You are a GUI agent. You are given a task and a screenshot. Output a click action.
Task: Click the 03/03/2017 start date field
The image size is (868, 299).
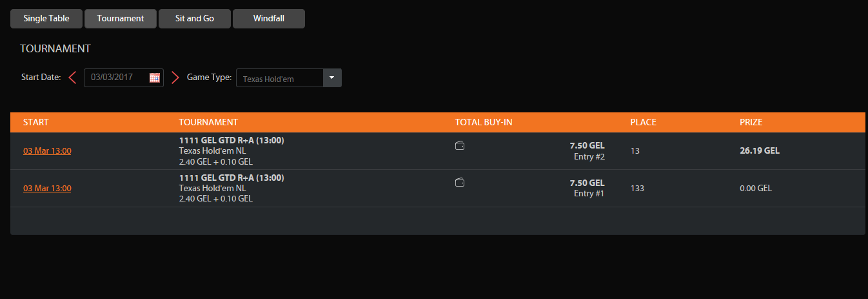pyautogui.click(x=116, y=77)
